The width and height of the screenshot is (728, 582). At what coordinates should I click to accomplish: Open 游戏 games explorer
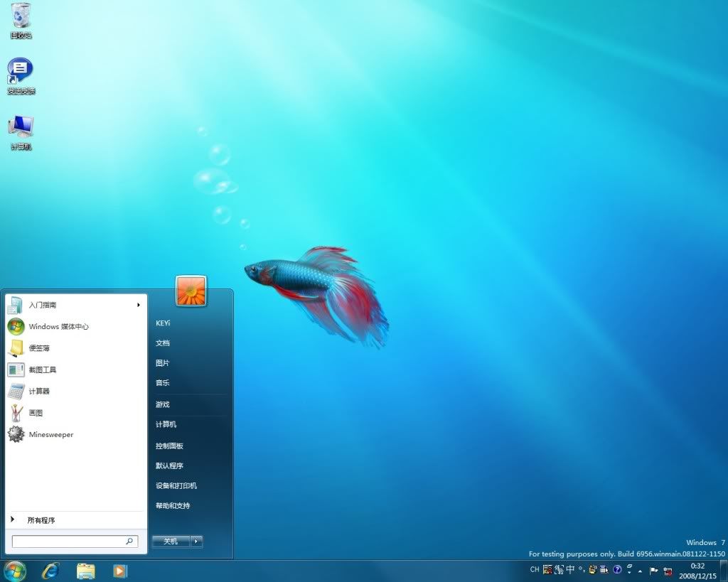(x=163, y=404)
